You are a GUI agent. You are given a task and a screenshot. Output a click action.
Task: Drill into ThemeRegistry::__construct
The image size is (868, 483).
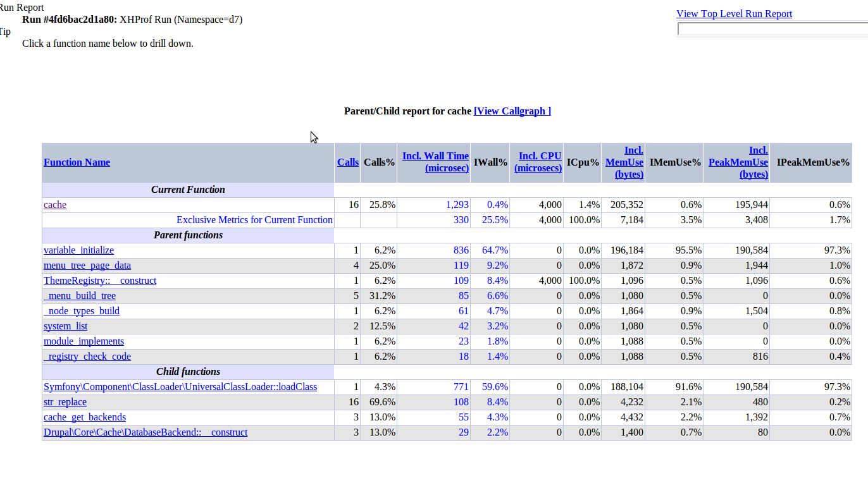tap(100, 281)
